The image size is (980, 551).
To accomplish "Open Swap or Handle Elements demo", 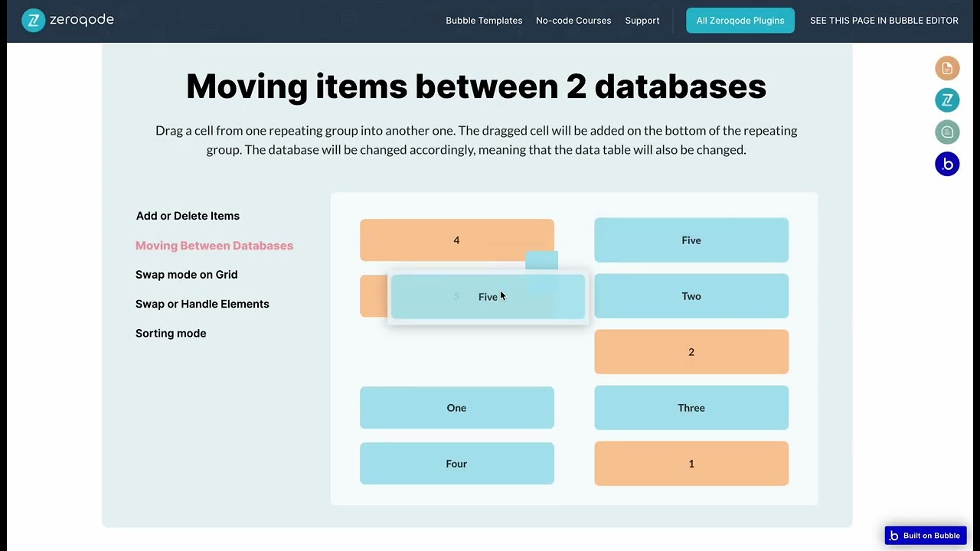I will coord(202,304).
